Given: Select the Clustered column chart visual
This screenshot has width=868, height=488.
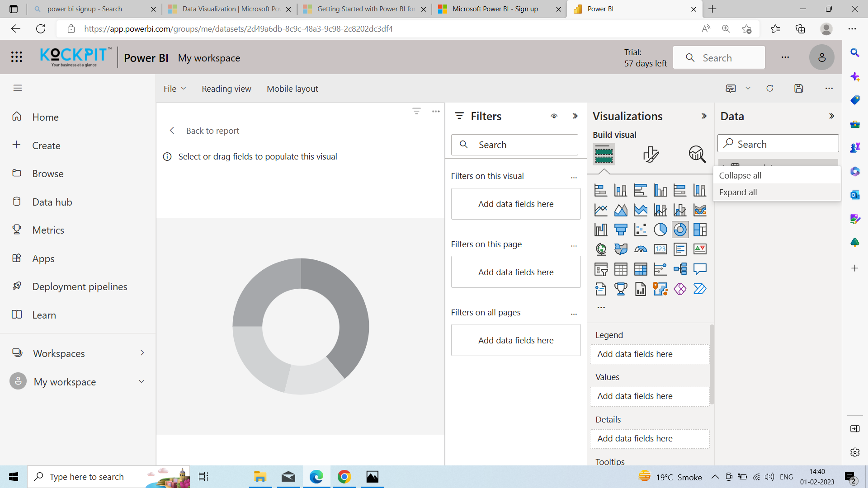Looking at the screenshot, I should tap(660, 190).
